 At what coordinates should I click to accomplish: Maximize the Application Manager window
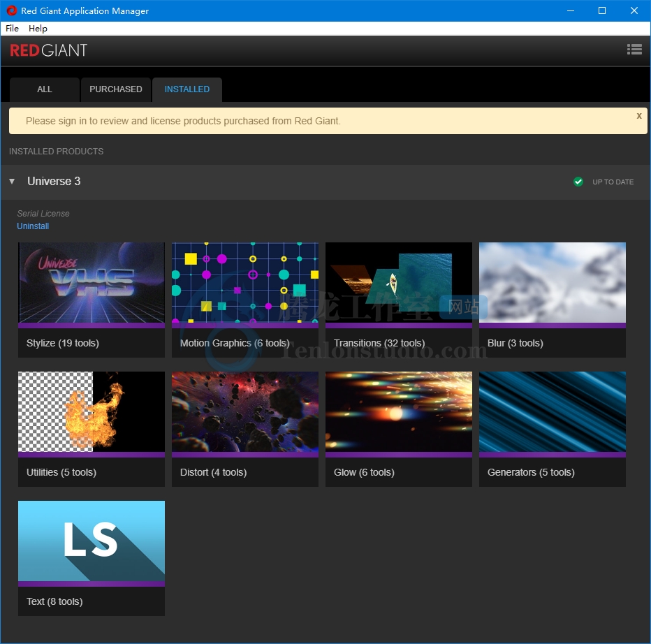[x=602, y=10]
